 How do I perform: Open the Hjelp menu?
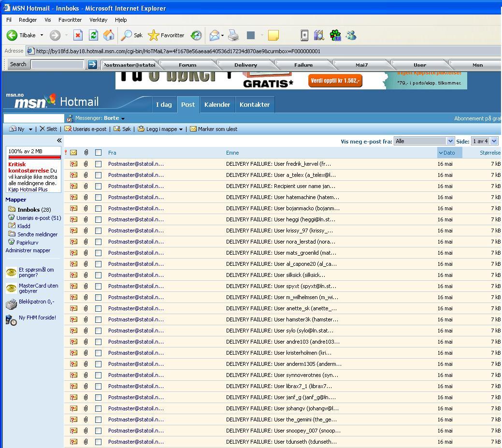point(121,20)
